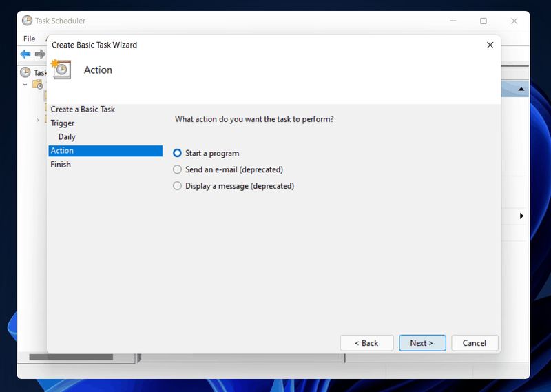The image size is (551, 392).
Task: Click the back arrow toolbar icon
Action: [x=25, y=54]
